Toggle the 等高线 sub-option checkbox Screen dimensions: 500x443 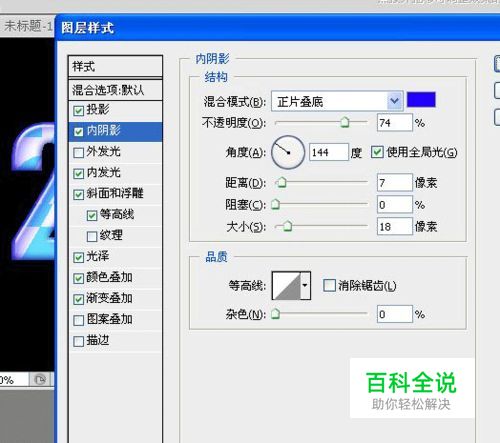coord(92,215)
